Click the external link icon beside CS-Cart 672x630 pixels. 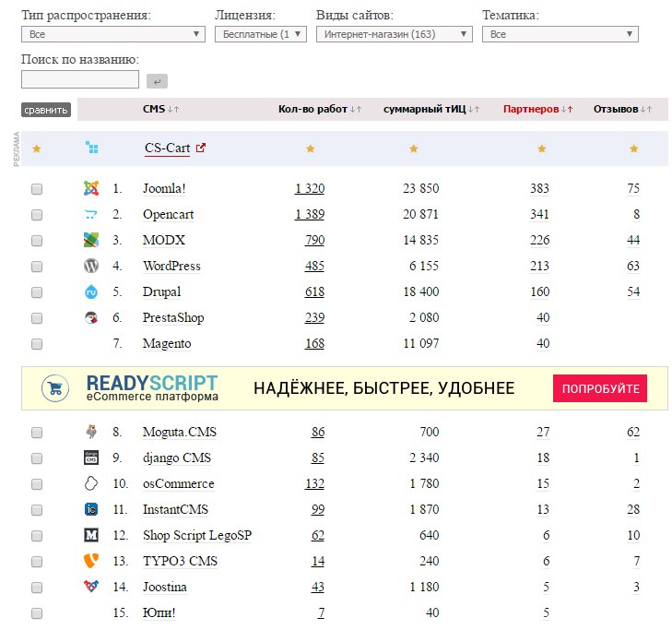click(201, 148)
